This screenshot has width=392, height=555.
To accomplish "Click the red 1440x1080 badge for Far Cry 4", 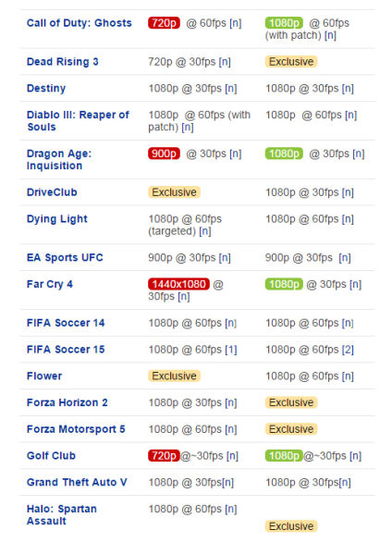I will tap(178, 284).
